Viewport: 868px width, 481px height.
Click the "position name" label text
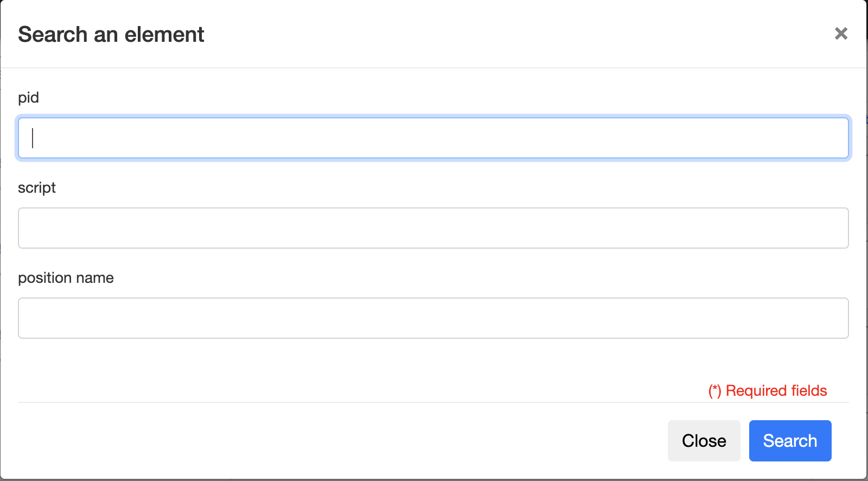(x=66, y=278)
